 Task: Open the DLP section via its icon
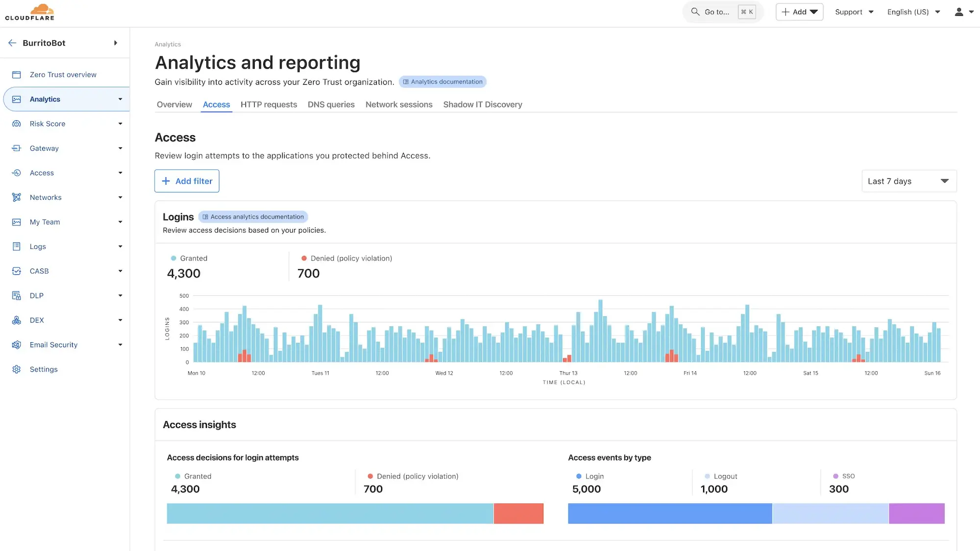(x=17, y=295)
